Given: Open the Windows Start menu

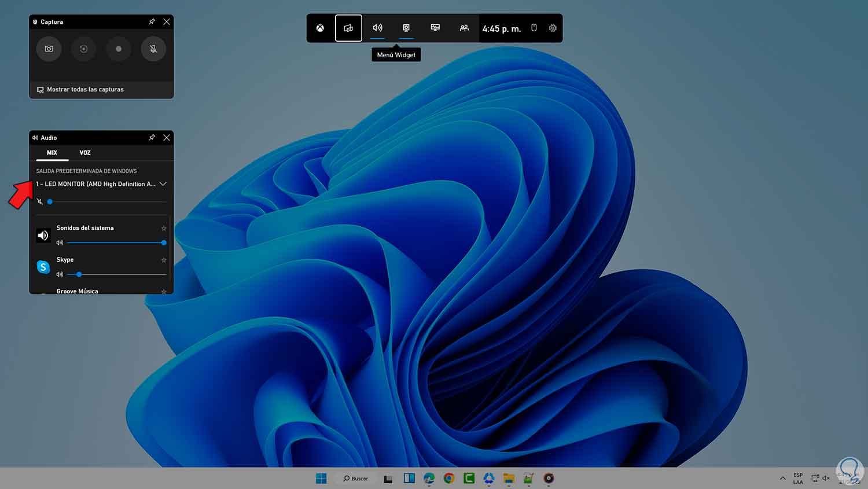Looking at the screenshot, I should pyautogui.click(x=321, y=478).
